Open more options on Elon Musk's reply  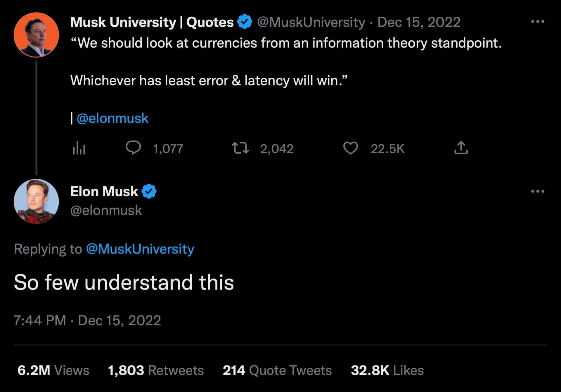pyautogui.click(x=538, y=191)
